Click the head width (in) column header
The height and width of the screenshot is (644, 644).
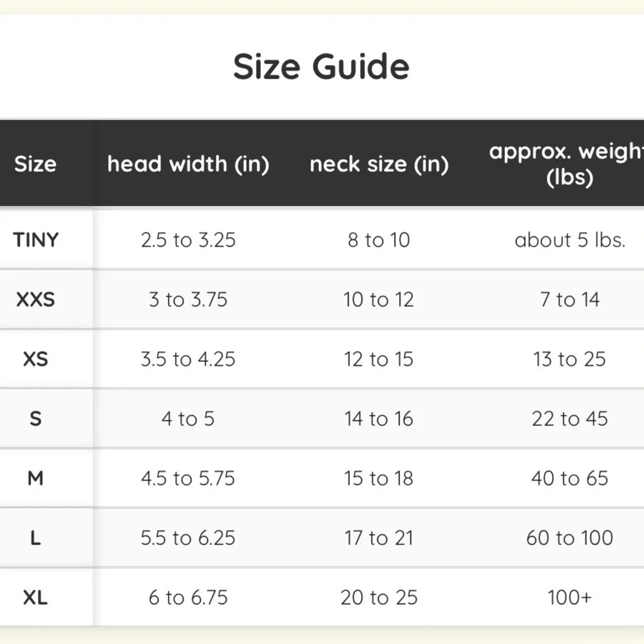point(188,164)
